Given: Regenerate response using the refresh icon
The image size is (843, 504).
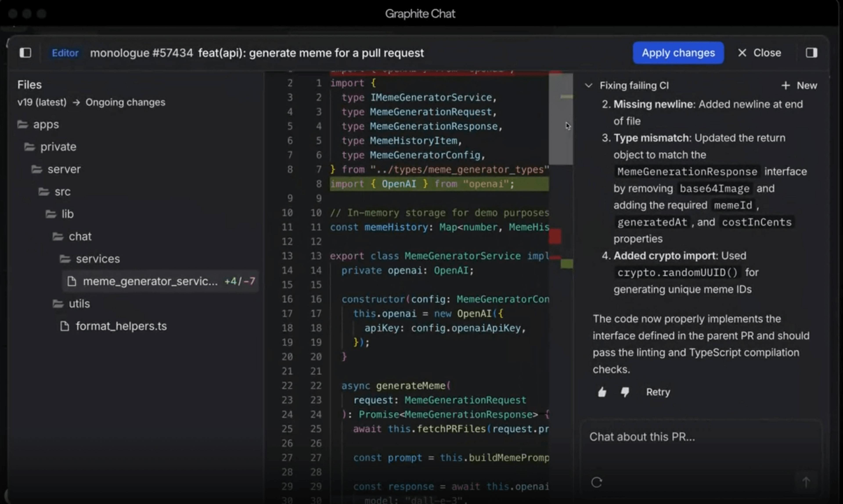Looking at the screenshot, I should pos(597,482).
